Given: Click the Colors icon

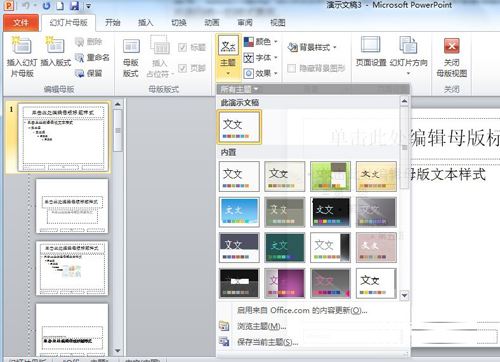Looking at the screenshot, I should pos(249,42).
